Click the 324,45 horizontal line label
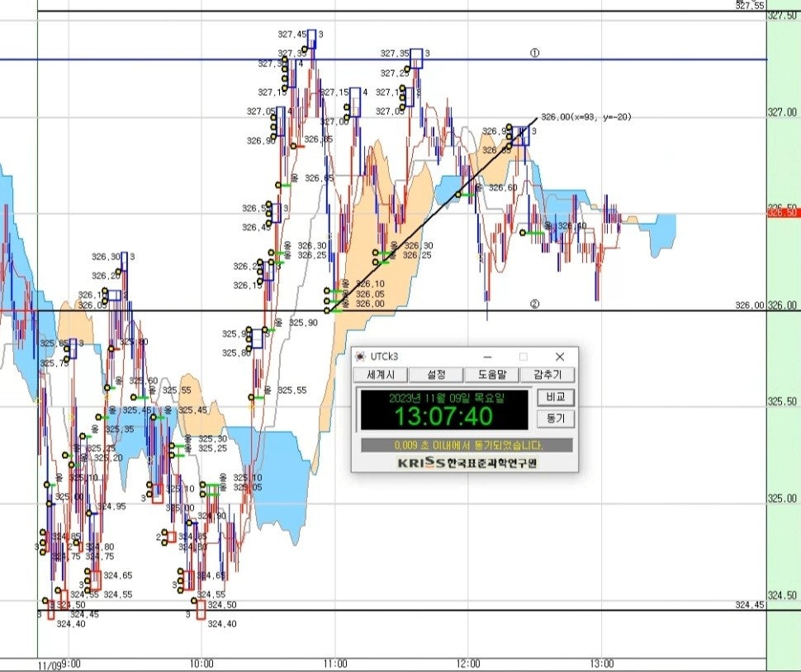 750,605
